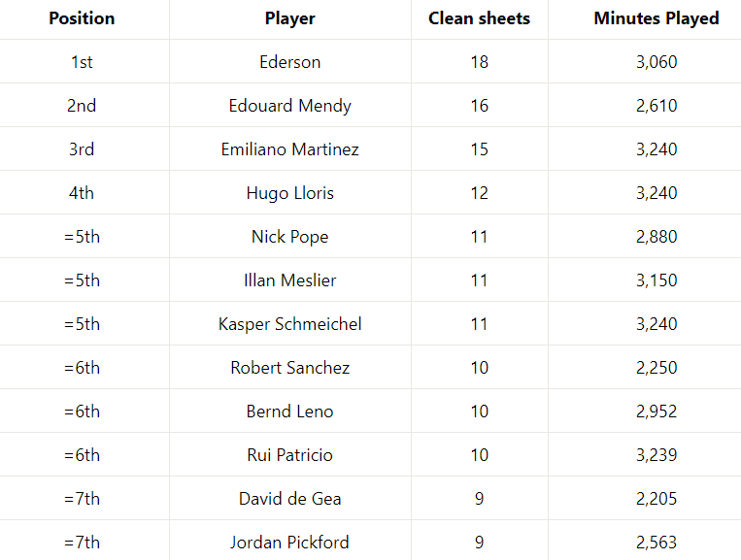Viewport: 741px width, 560px height.
Task: Click the Minutes Played column header
Action: [x=657, y=18]
